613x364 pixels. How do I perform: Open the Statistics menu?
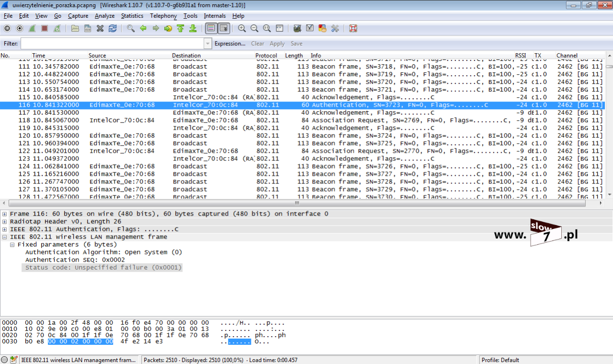(132, 16)
